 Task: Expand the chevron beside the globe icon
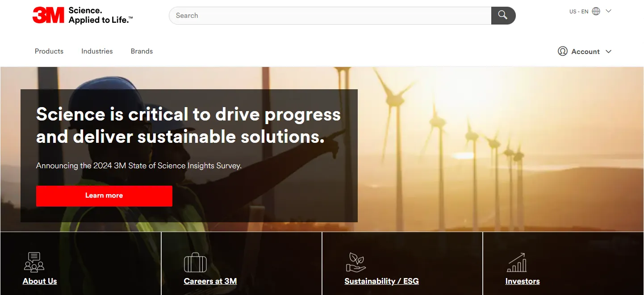coord(608,12)
